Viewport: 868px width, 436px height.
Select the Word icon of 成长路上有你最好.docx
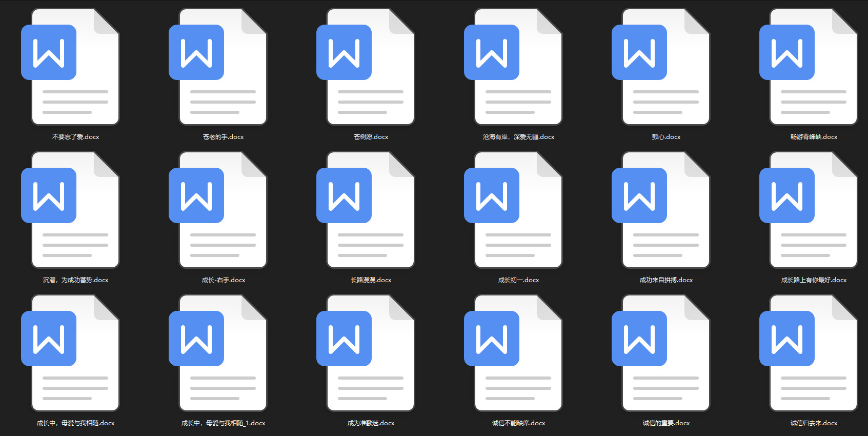point(809,210)
